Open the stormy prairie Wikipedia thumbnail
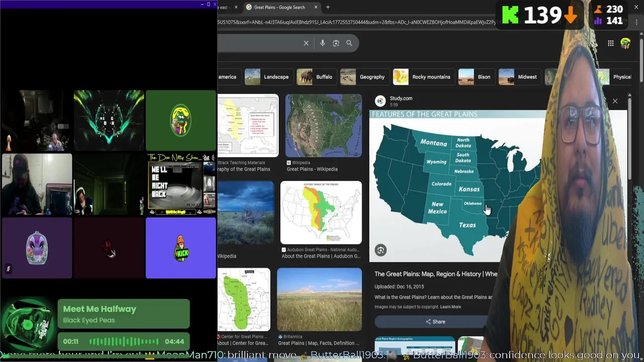644x362 pixels. coord(246,213)
